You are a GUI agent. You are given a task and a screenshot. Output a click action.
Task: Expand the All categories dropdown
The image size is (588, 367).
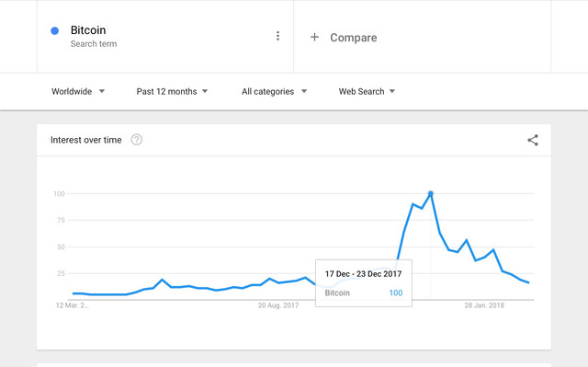(274, 92)
